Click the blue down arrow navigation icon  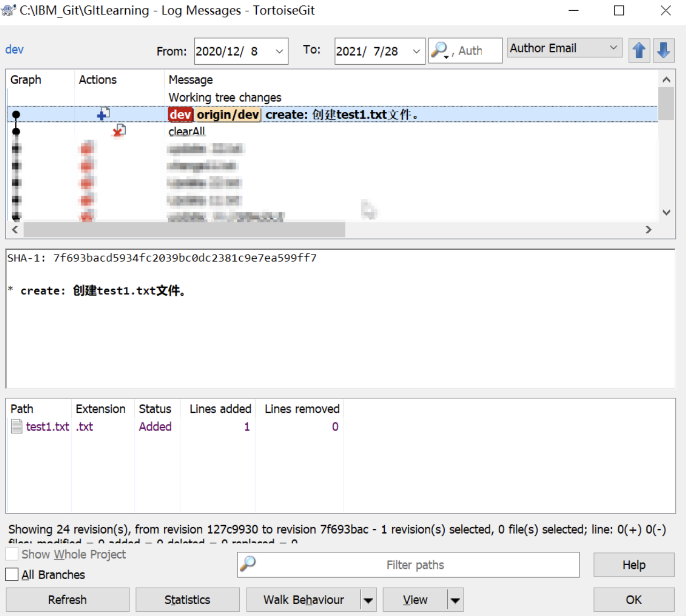click(x=664, y=51)
